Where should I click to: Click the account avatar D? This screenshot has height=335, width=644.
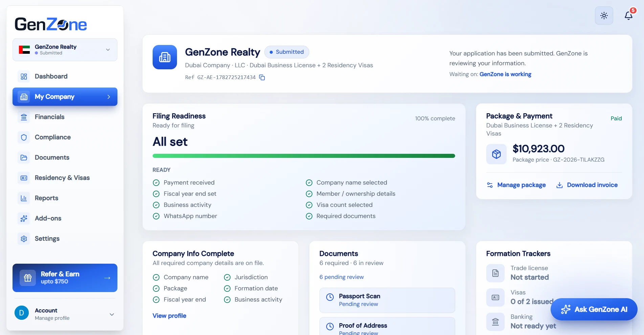[22, 313]
